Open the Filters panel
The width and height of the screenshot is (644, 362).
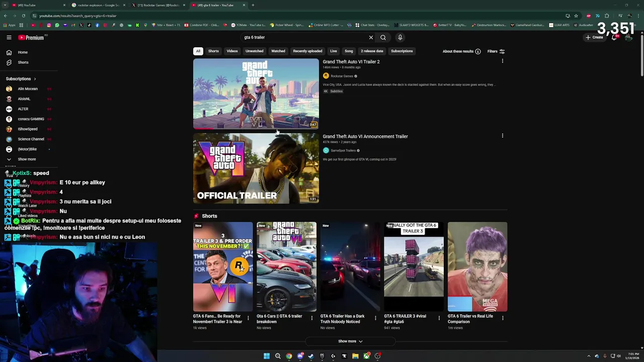click(x=496, y=51)
